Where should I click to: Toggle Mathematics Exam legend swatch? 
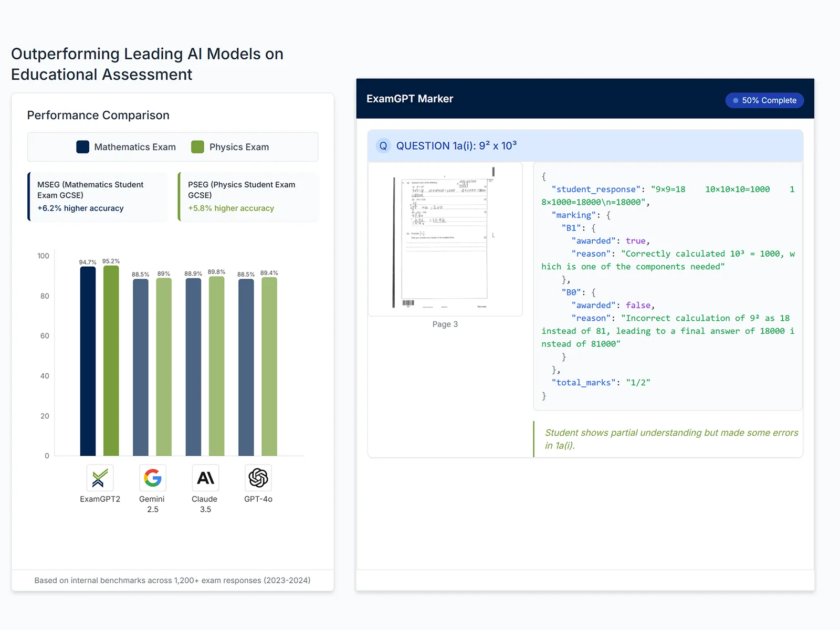(x=83, y=147)
